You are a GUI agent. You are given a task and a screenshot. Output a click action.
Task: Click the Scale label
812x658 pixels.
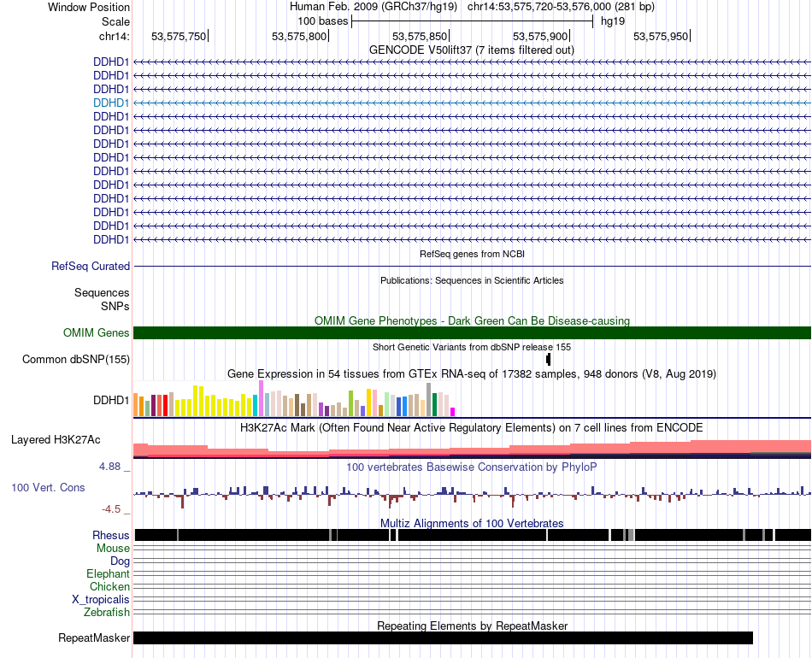115,21
